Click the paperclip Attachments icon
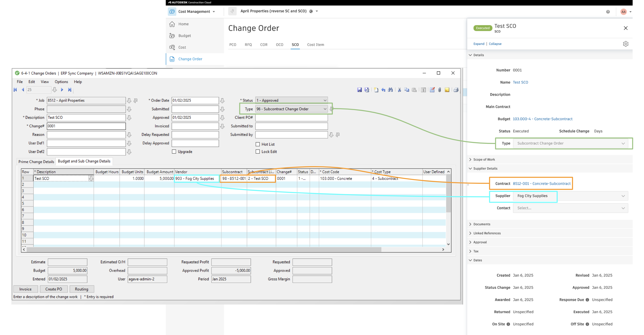Image resolution: width=644 pixels, height=335 pixels. tap(440, 90)
